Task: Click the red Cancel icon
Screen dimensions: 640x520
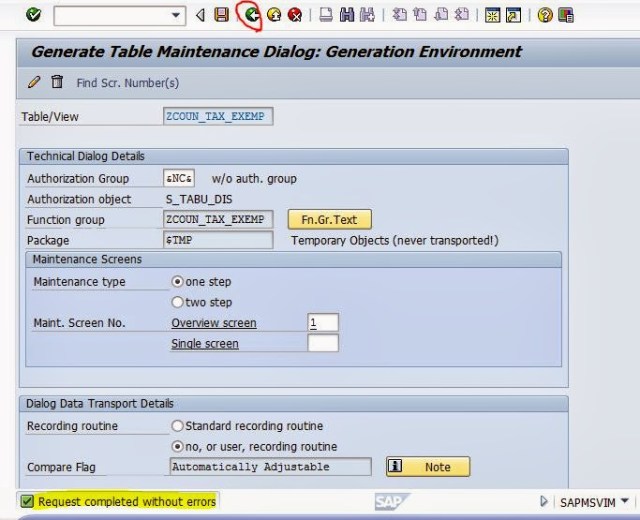Action: point(295,16)
